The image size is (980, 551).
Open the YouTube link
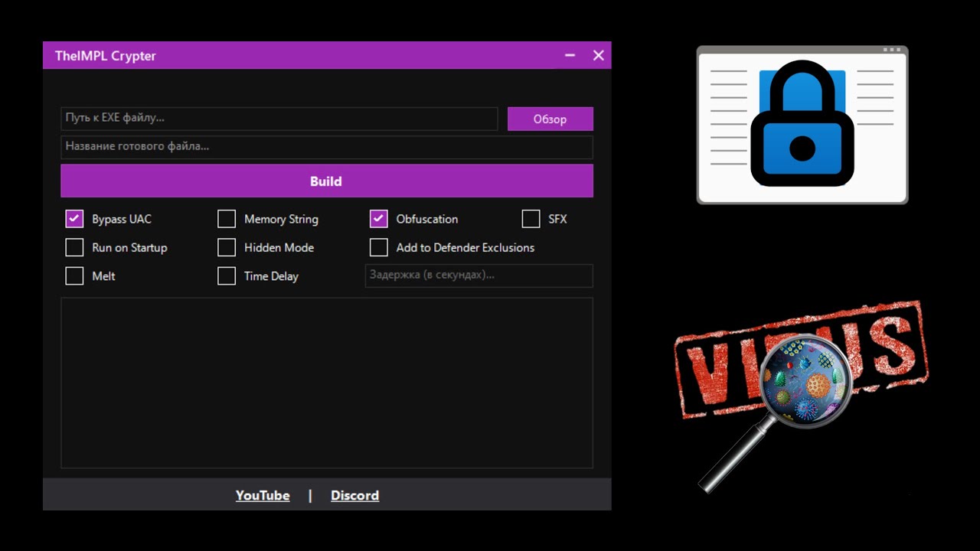[x=263, y=495]
